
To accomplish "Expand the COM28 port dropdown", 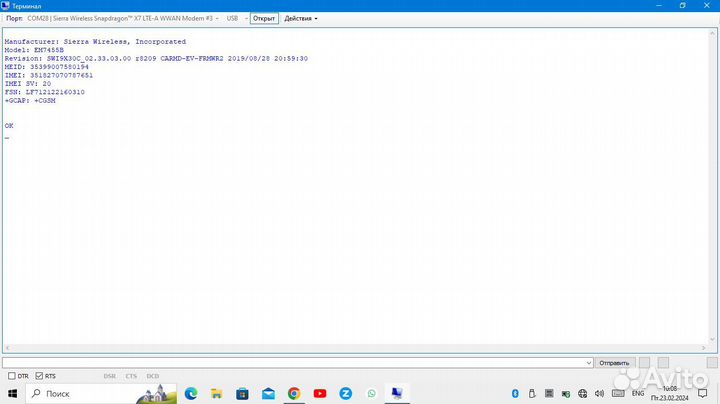I will [x=217, y=18].
